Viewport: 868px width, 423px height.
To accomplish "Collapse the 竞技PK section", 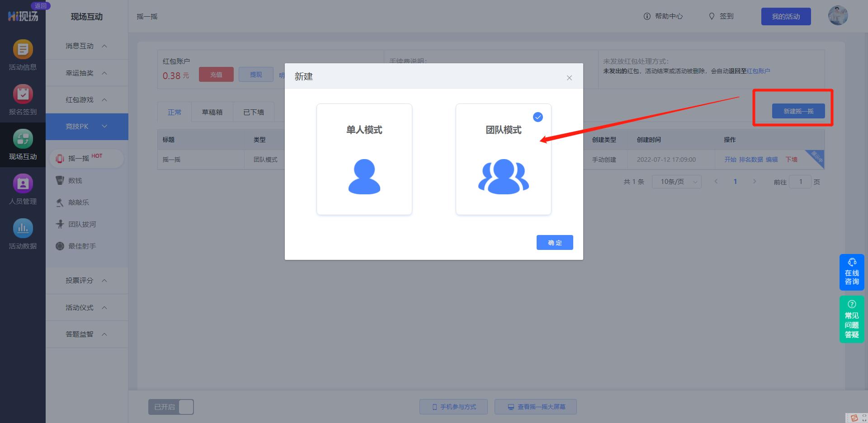I will click(86, 127).
